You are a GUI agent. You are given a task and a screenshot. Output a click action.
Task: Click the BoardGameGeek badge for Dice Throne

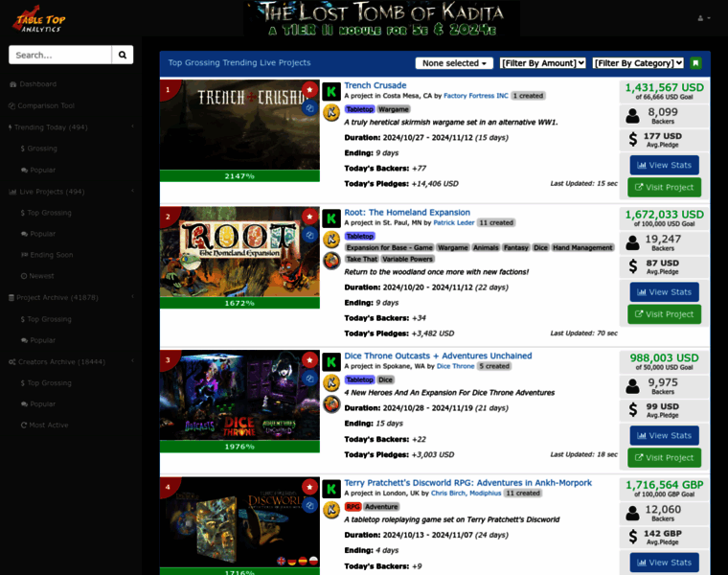tap(331, 404)
